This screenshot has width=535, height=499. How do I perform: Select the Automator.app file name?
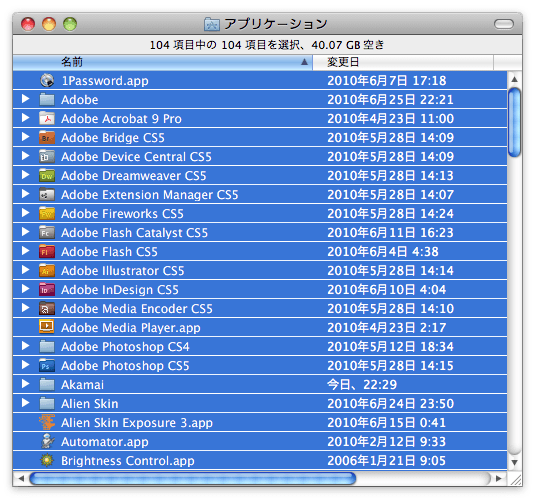coord(105,442)
